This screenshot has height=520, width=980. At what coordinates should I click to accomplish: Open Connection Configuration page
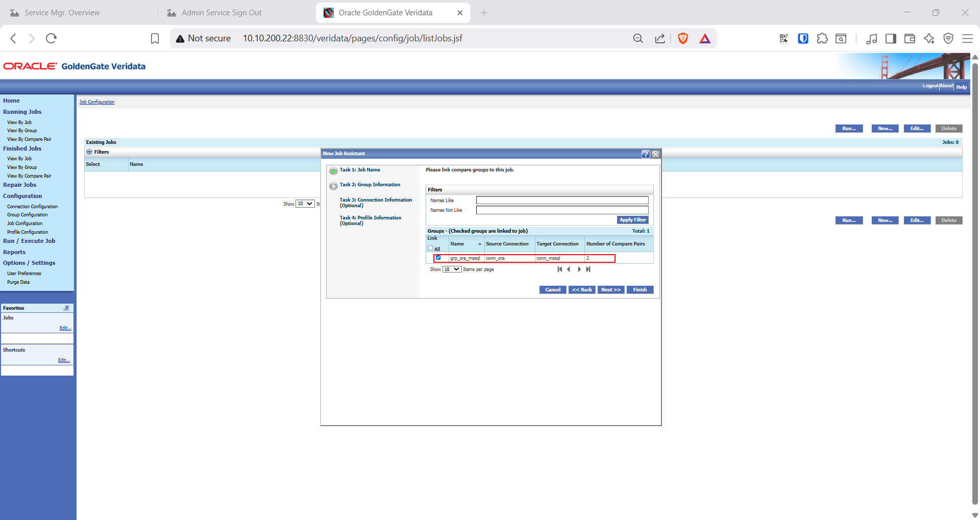click(x=32, y=207)
